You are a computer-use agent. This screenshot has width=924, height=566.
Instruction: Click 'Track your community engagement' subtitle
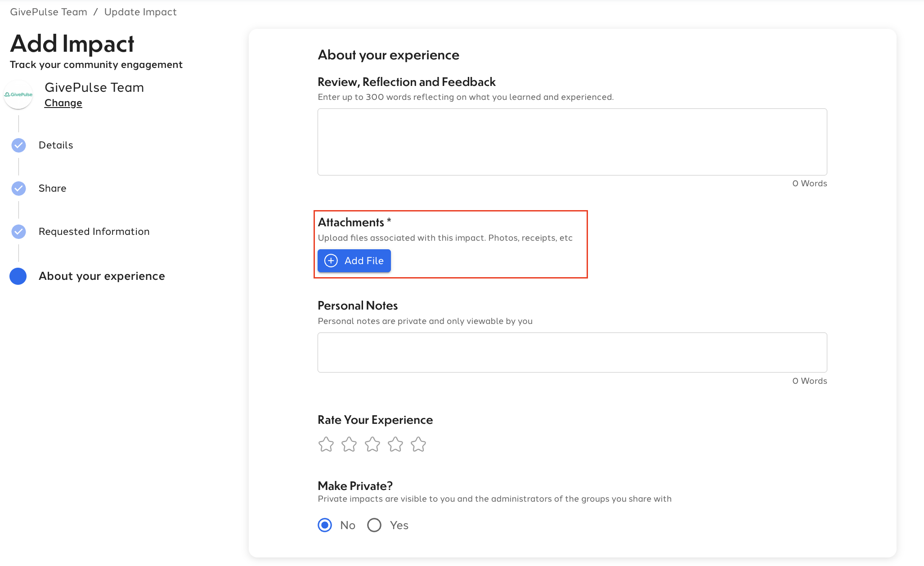96,65
